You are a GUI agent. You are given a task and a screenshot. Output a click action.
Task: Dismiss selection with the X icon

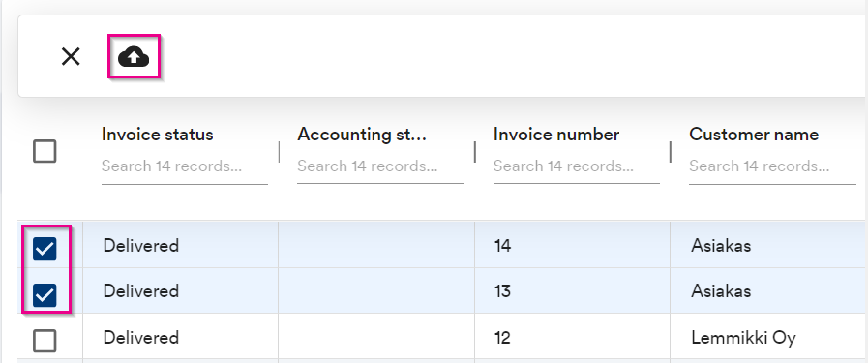click(x=71, y=56)
